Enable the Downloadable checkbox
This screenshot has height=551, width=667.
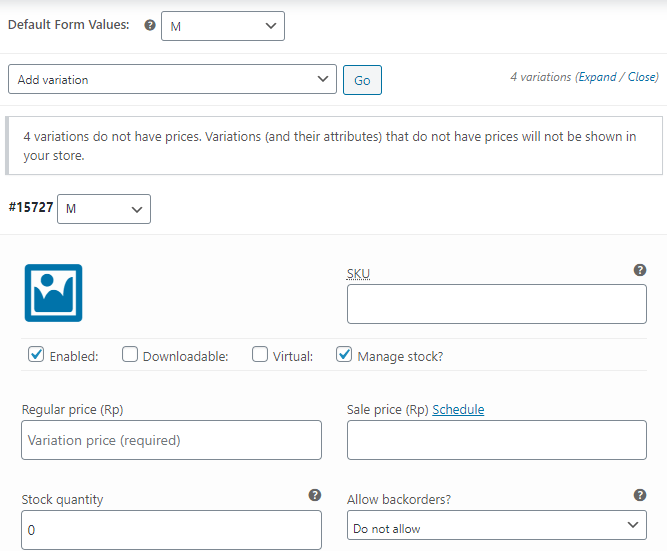(x=130, y=354)
